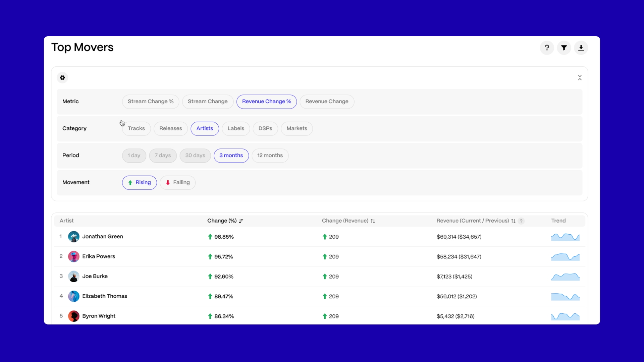Viewport: 644px width, 362px height.
Task: Switch category to Tracks
Action: pyautogui.click(x=136, y=129)
